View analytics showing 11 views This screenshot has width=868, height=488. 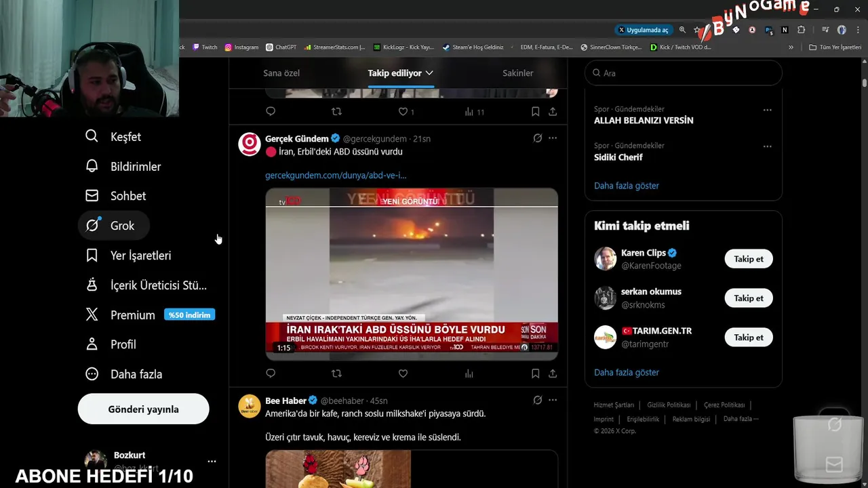pyautogui.click(x=474, y=112)
